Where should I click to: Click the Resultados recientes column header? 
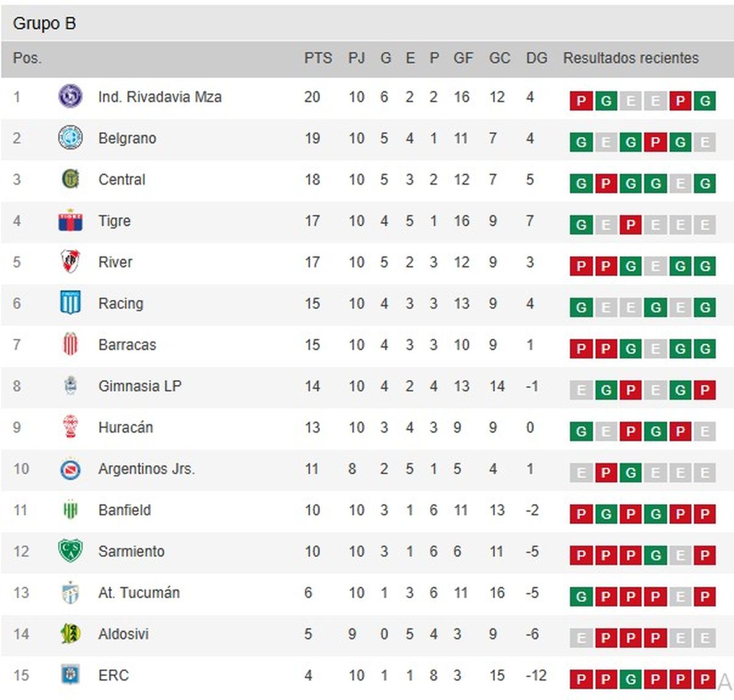coord(631,58)
